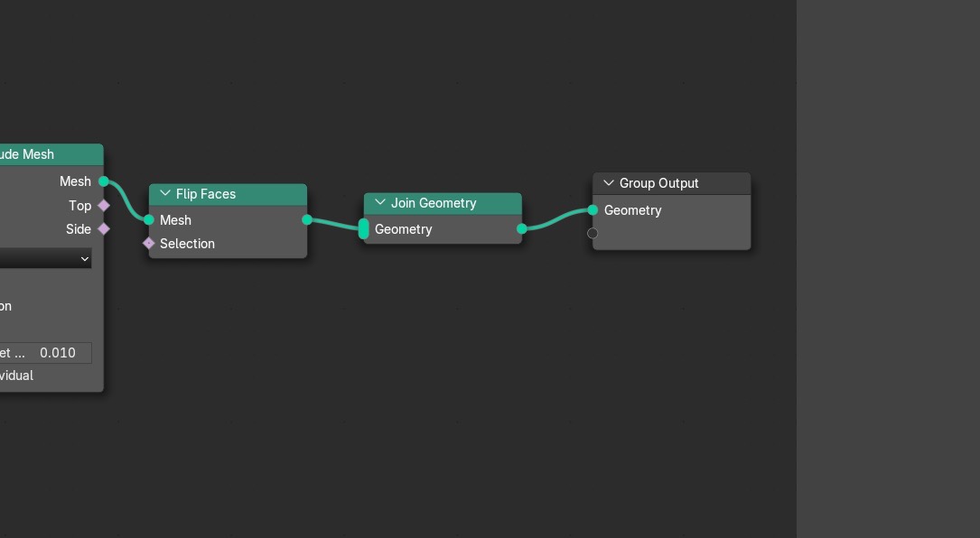Click the Selection label in Flip Faces

pyautogui.click(x=188, y=244)
